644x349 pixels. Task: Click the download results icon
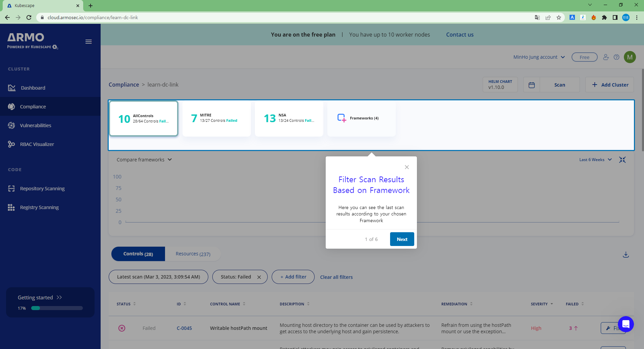click(626, 255)
